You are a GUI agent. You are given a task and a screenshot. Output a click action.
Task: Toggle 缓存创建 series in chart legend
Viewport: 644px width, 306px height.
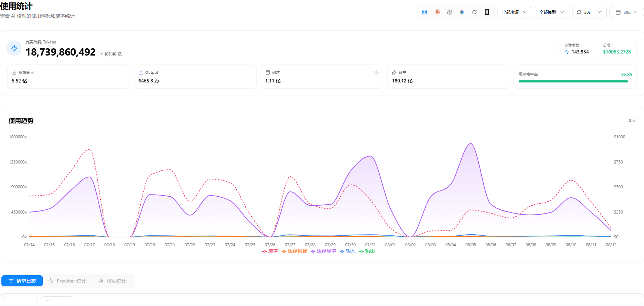pyautogui.click(x=294, y=251)
